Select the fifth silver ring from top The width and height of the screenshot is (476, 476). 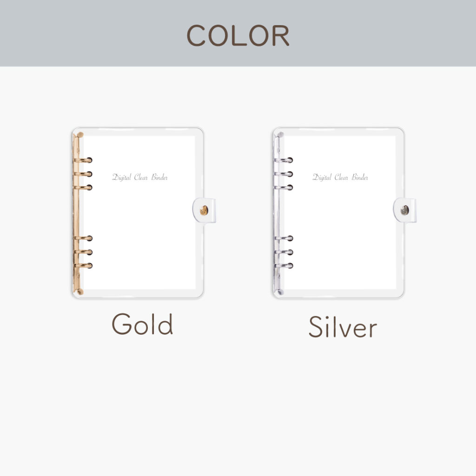tap(284, 252)
